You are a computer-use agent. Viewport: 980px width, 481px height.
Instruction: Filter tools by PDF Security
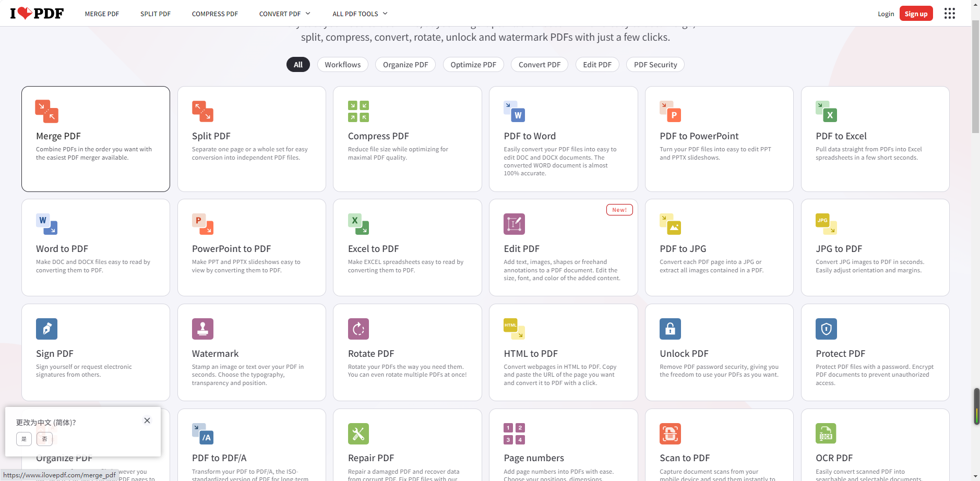(x=655, y=65)
